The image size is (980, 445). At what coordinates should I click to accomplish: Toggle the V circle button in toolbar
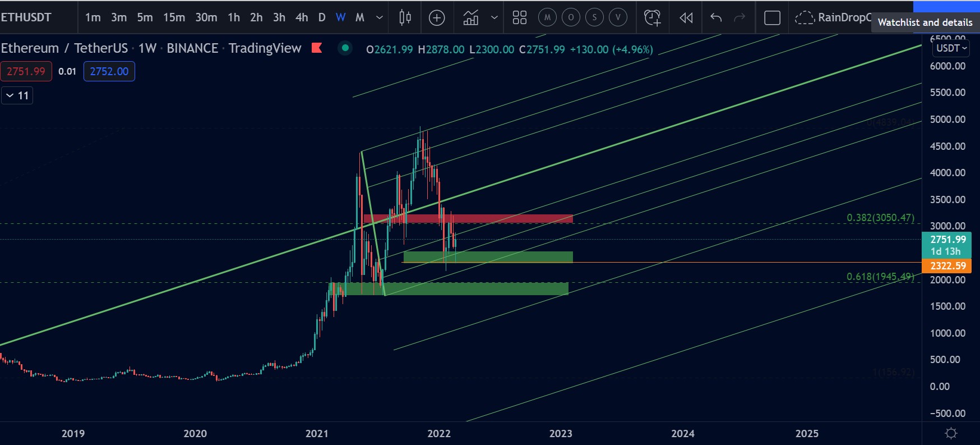[618, 18]
